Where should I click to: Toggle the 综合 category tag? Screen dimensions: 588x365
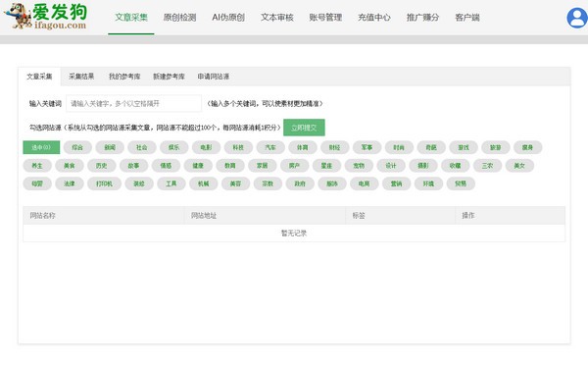[x=77, y=147]
